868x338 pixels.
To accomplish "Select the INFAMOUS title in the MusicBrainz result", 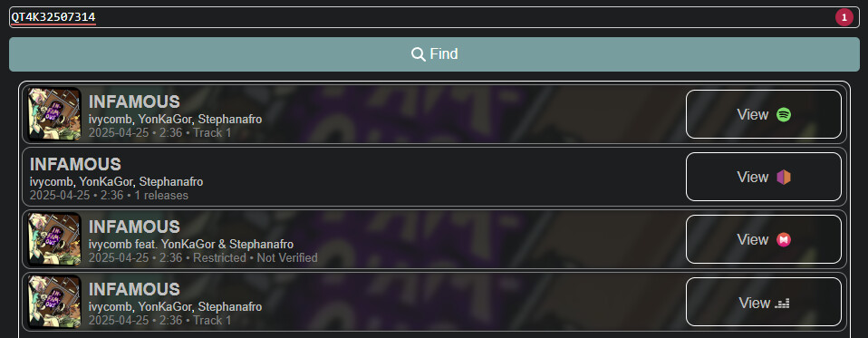I will (x=75, y=164).
